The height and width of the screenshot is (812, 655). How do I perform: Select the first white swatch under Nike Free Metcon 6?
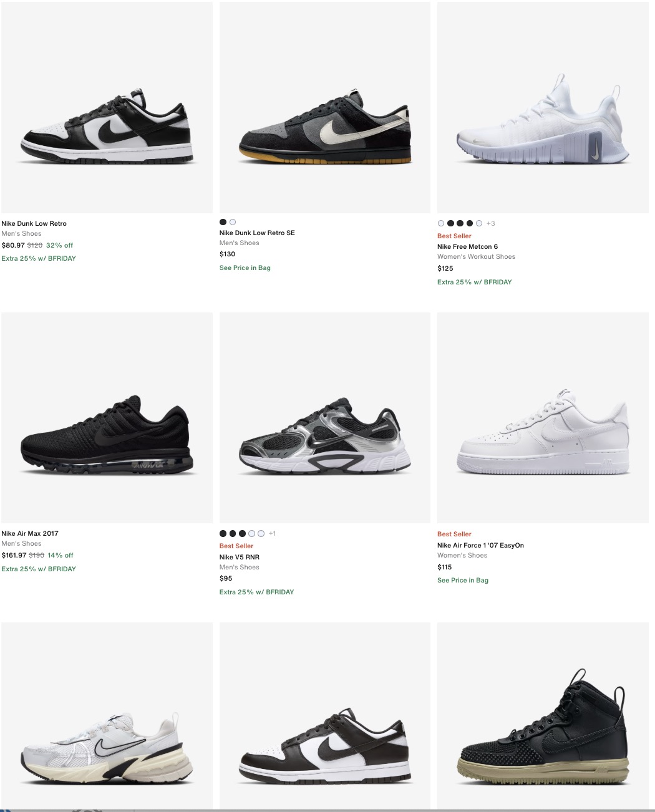click(x=440, y=223)
